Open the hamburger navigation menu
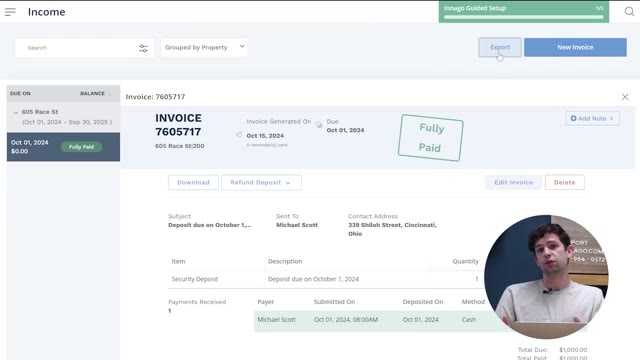 [10, 12]
